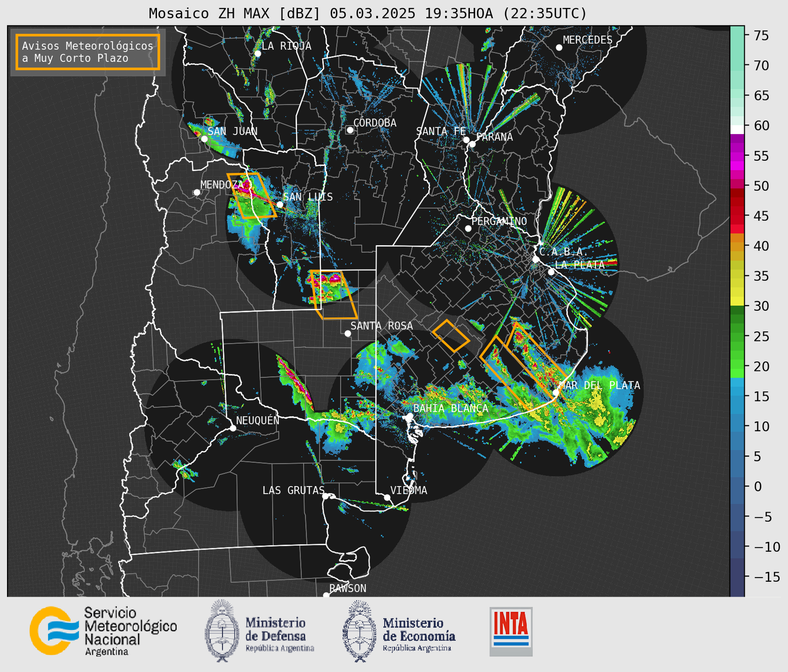Click the Servicio Meteorológico Nacional logo
This screenshot has width=788, height=672.
coord(103,631)
